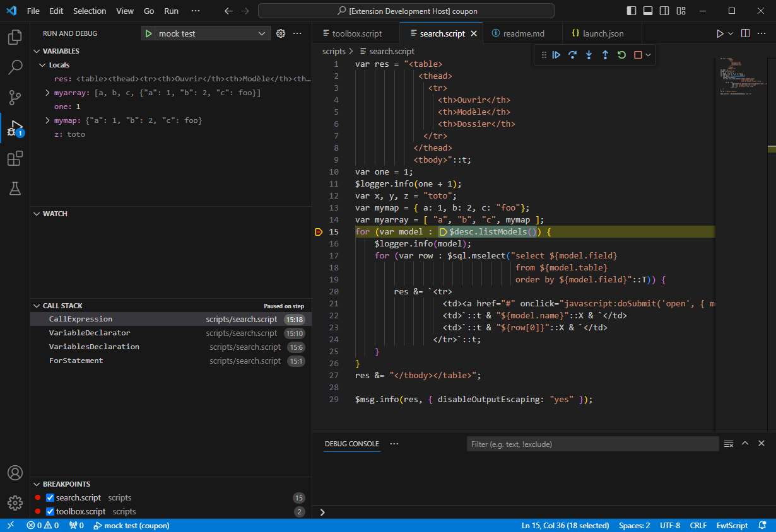Open the File menu
Screen dimensions: 776x532
[33, 11]
